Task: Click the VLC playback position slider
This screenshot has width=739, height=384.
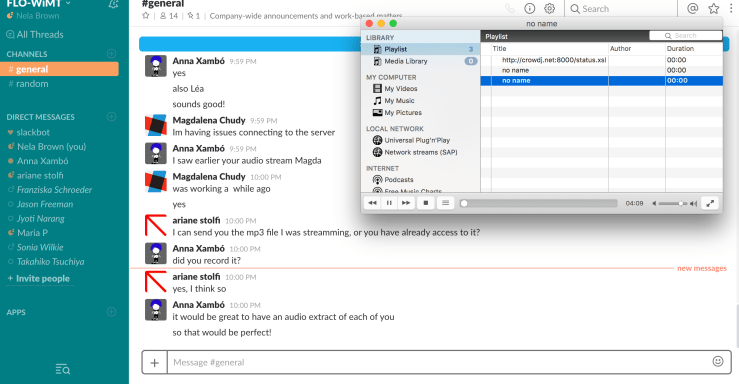Action: pos(539,203)
